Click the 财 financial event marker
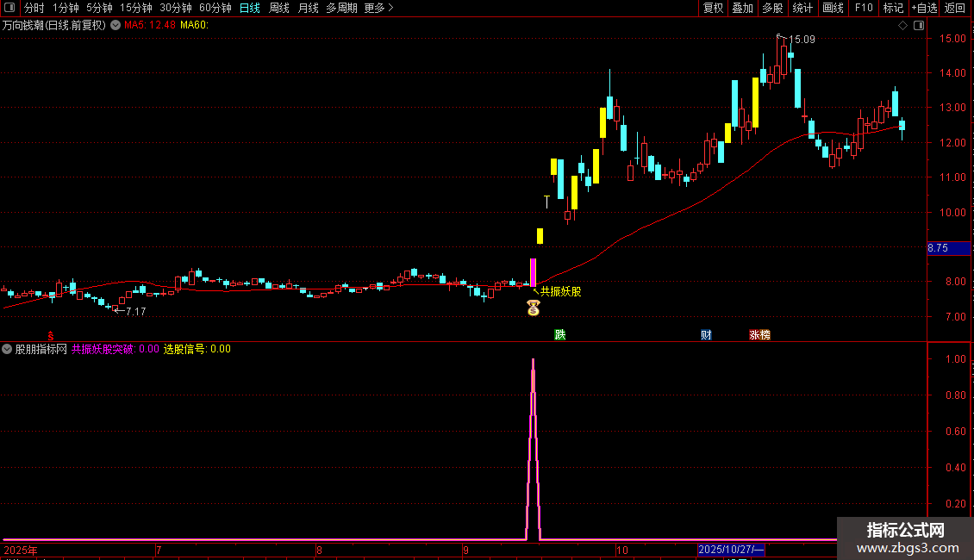 tap(706, 334)
